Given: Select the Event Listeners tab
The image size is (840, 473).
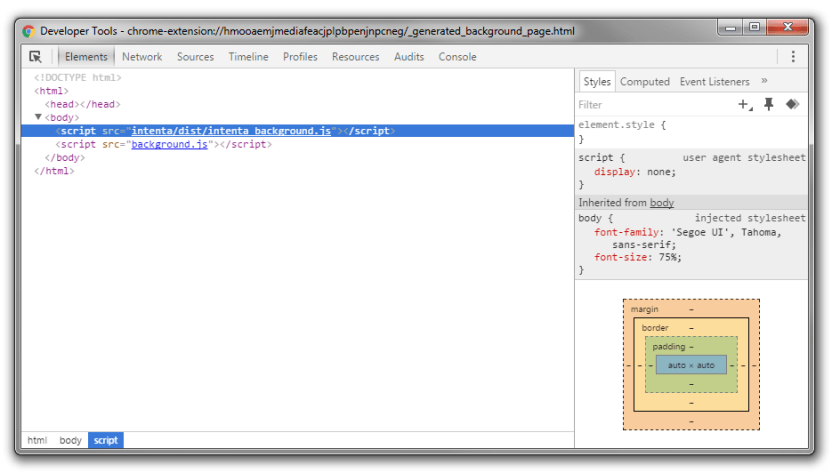Looking at the screenshot, I should pyautogui.click(x=714, y=82).
